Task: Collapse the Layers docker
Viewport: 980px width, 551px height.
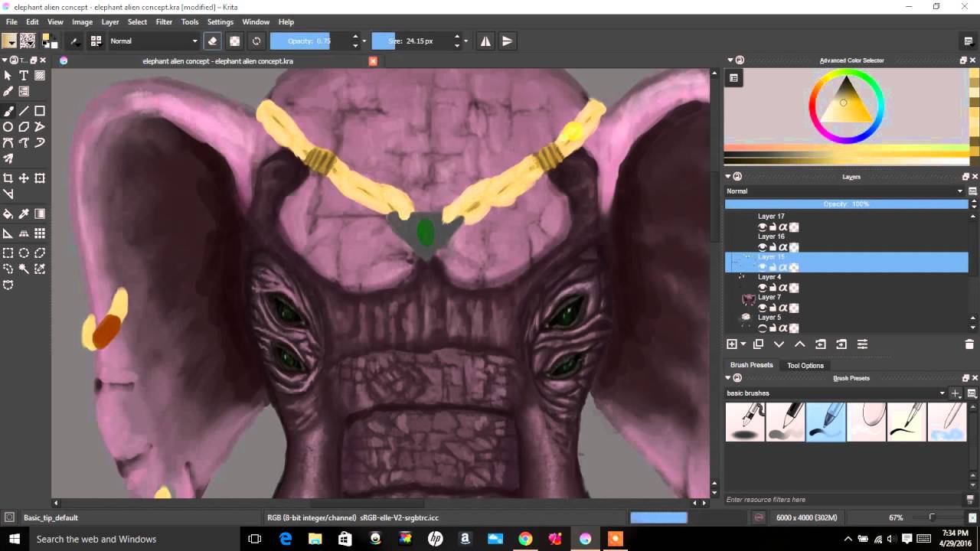Action: pos(728,177)
